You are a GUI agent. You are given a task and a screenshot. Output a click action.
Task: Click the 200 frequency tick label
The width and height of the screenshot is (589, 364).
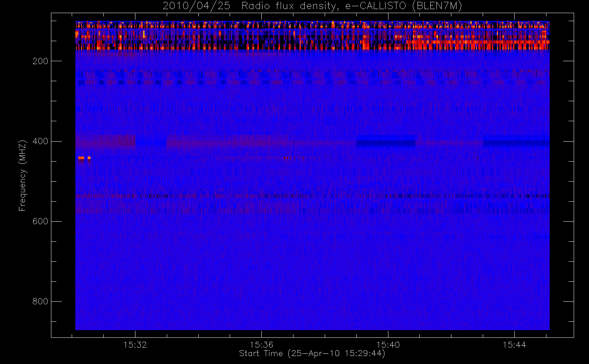(40, 61)
